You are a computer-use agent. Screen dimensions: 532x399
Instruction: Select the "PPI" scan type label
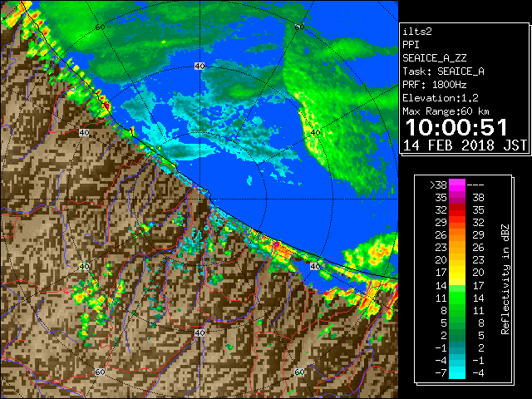click(411, 45)
